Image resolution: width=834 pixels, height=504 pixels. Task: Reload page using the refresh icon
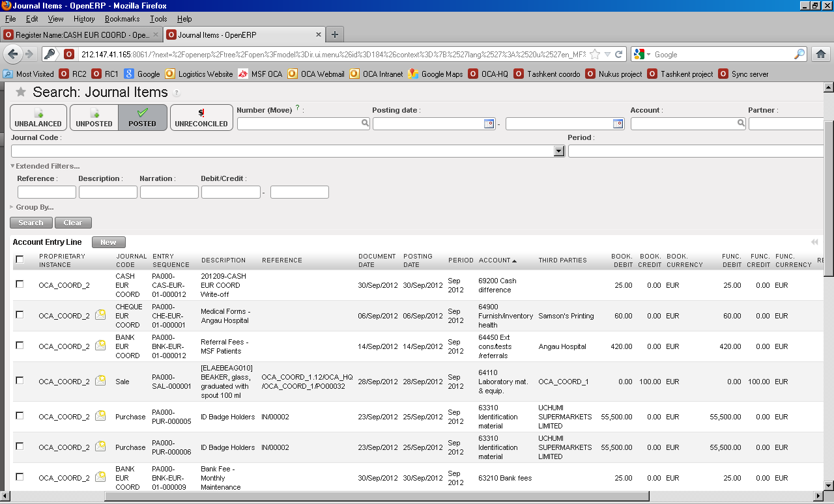tap(619, 54)
